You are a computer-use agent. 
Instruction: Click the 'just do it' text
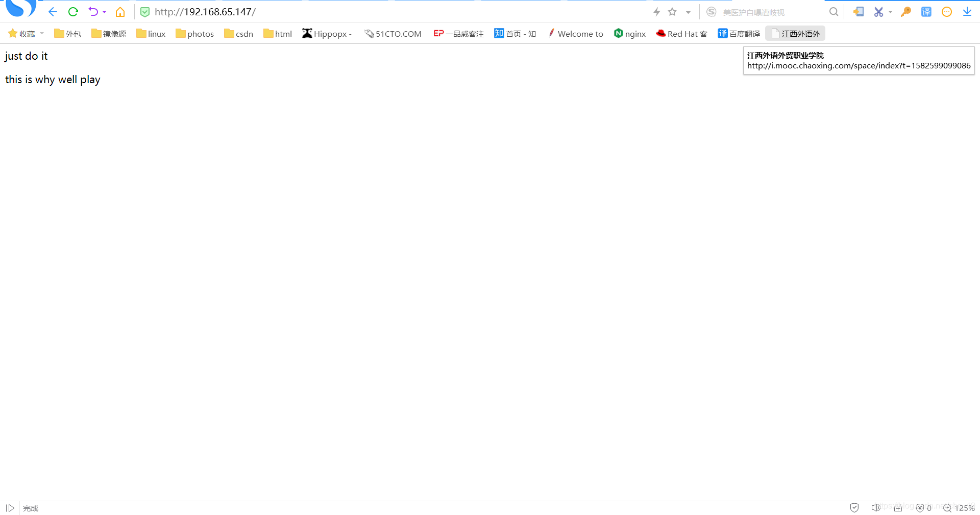[26, 56]
